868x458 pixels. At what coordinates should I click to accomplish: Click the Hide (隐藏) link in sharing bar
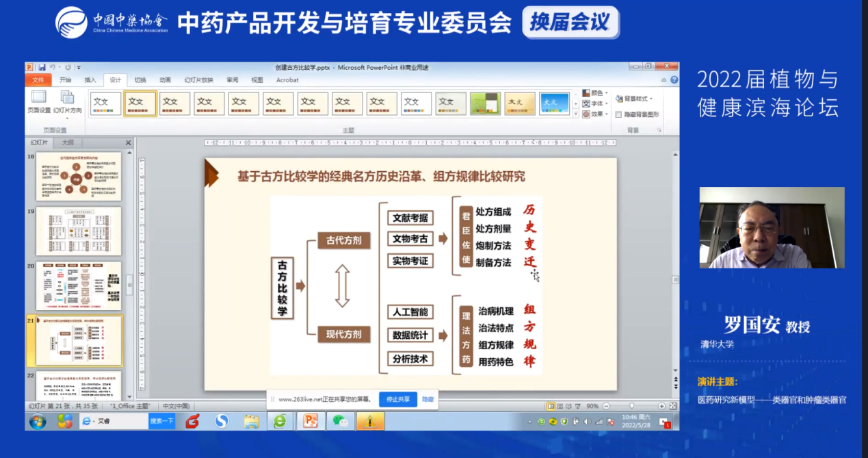427,399
